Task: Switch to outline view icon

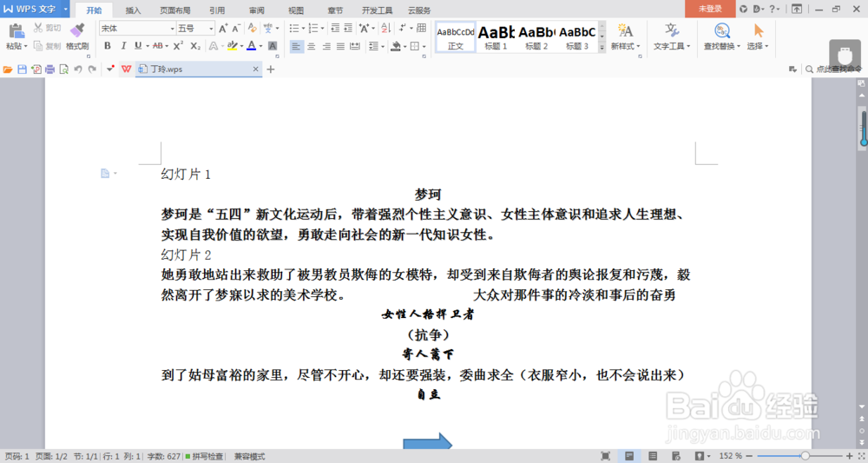Action: tap(653, 456)
